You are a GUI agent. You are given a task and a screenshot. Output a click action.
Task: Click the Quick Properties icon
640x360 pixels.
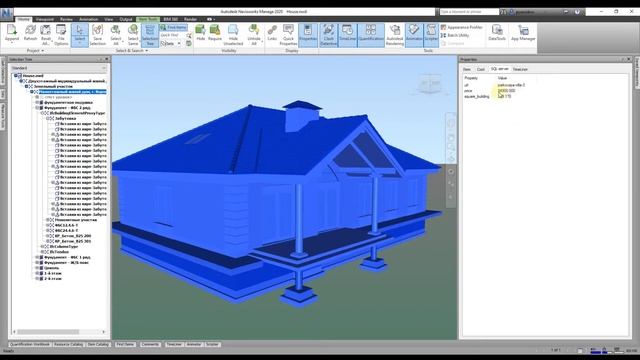point(288,34)
